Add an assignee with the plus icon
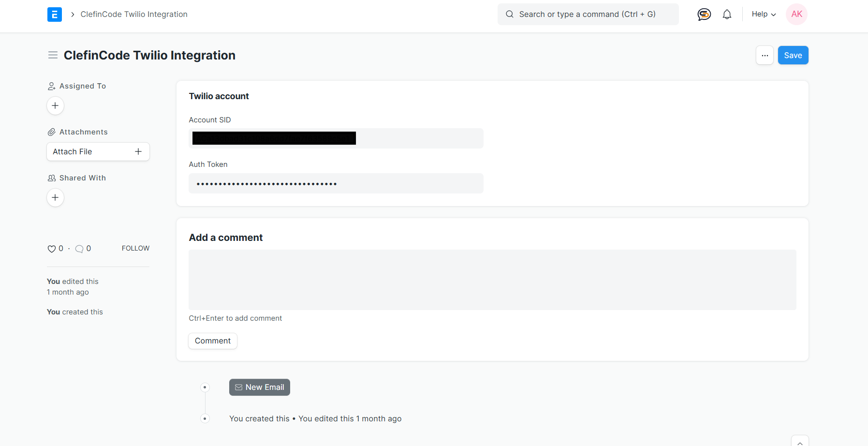This screenshot has width=868, height=446. tap(55, 105)
